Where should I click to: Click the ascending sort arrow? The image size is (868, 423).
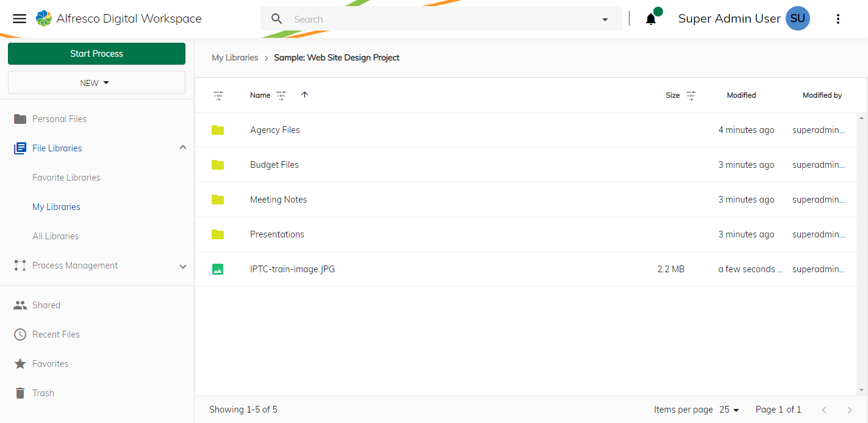304,95
